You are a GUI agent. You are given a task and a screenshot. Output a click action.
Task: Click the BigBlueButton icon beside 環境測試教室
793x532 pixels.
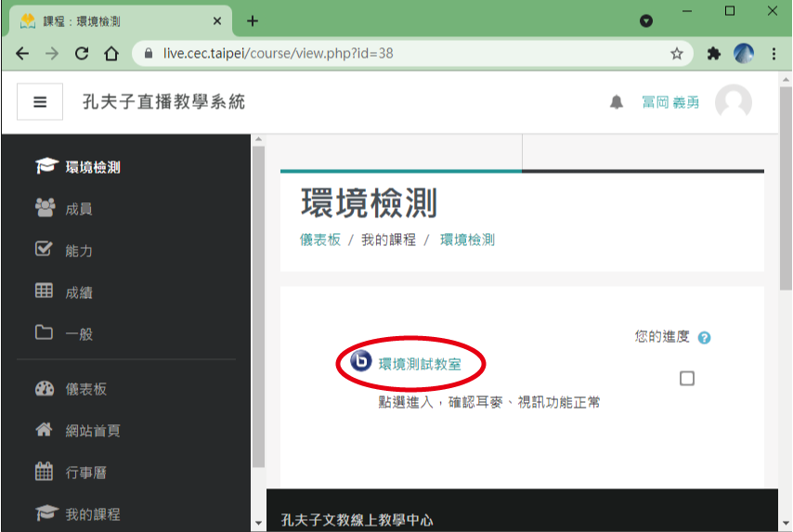pos(361,361)
